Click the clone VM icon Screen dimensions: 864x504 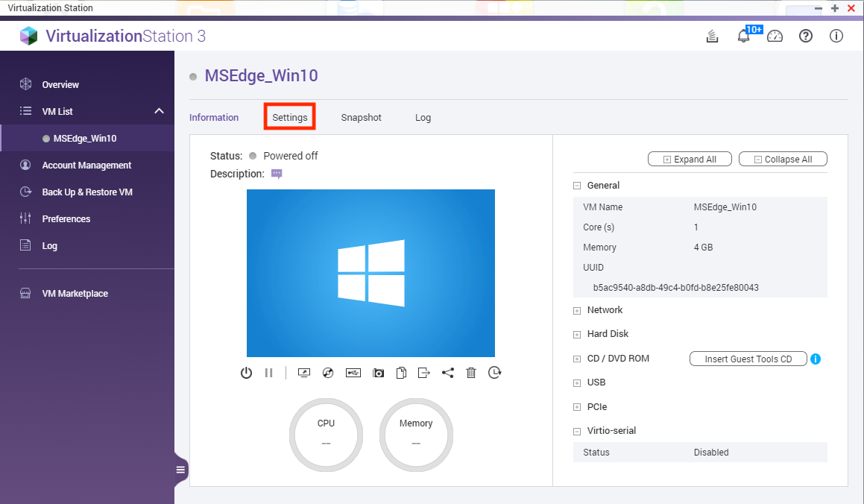401,373
